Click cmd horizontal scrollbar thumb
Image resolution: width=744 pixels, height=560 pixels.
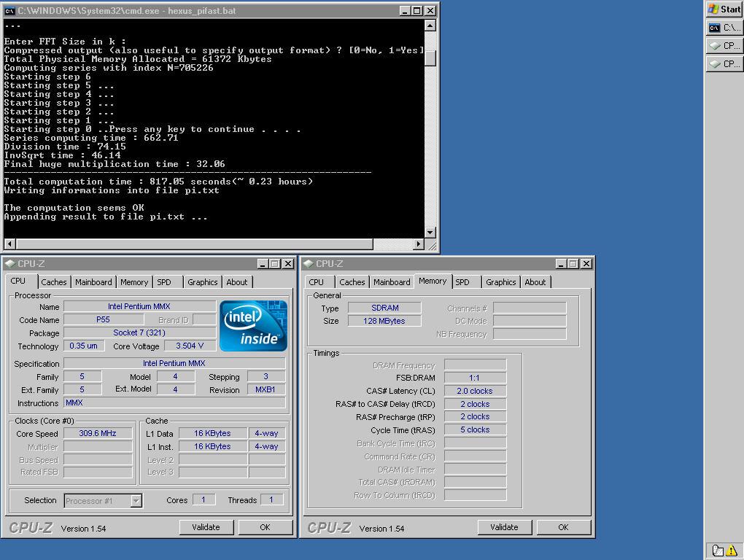point(195,244)
